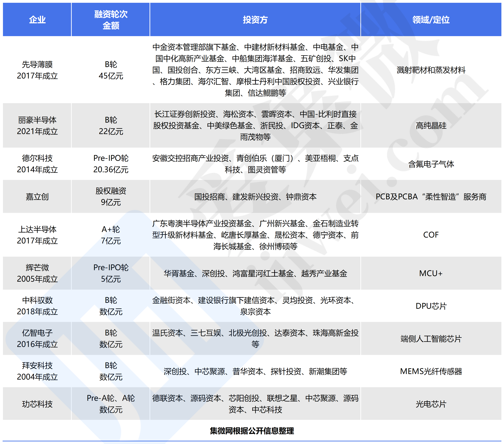Select the 含氟电子气体 field cell
Image resolution: width=504 pixels, height=444 pixels.
(431, 164)
